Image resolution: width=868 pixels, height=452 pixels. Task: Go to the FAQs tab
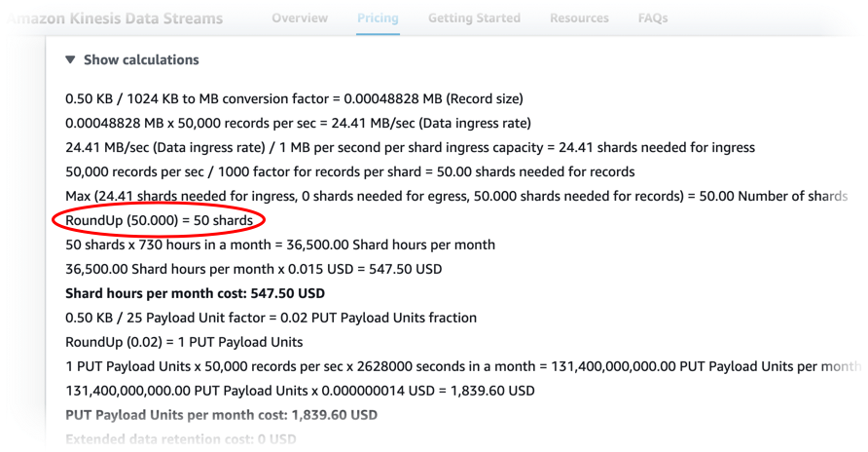point(653,19)
